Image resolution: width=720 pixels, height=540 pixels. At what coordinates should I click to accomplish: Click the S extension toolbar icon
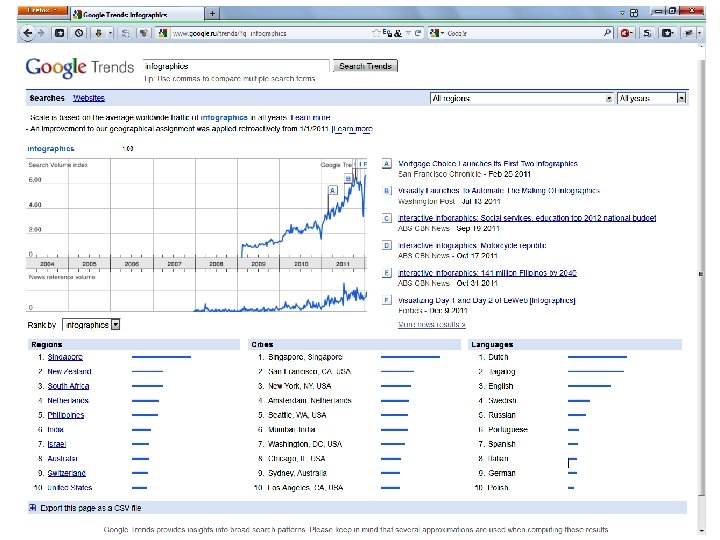[647, 33]
